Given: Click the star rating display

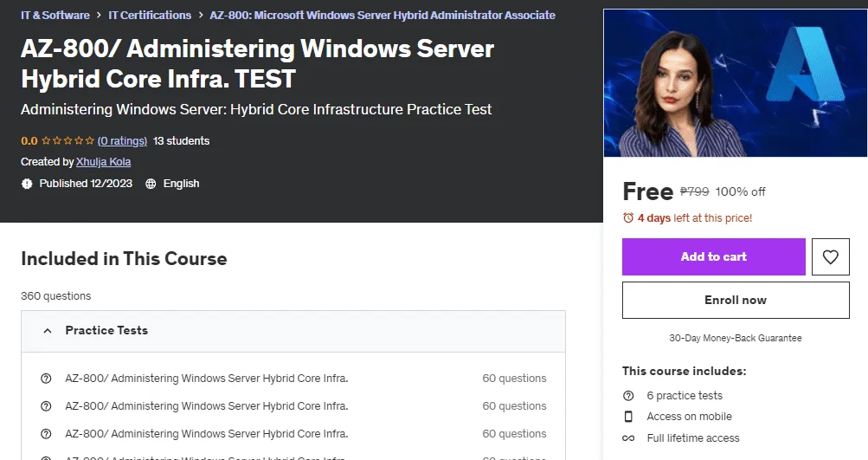Looking at the screenshot, I should (x=68, y=140).
